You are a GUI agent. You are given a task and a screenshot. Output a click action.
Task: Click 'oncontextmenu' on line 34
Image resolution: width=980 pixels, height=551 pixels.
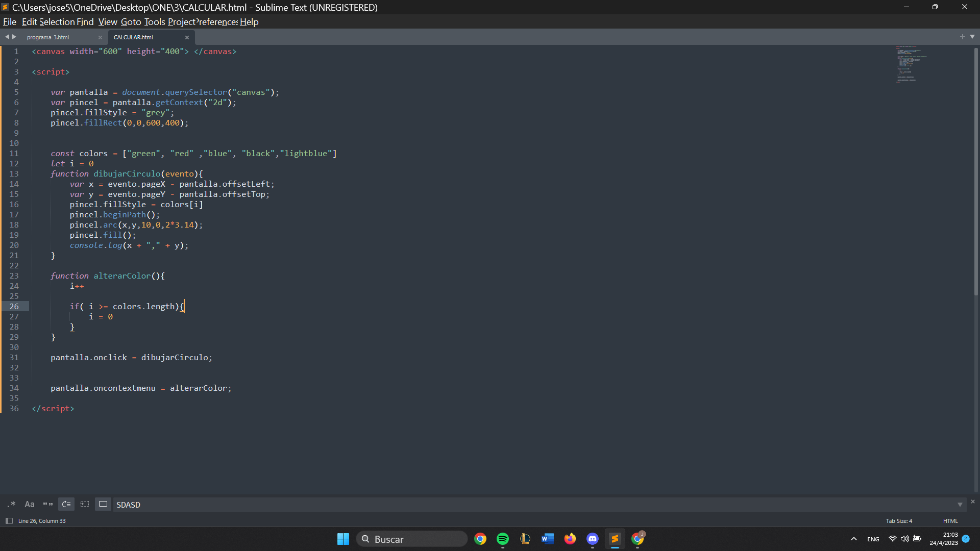click(125, 388)
